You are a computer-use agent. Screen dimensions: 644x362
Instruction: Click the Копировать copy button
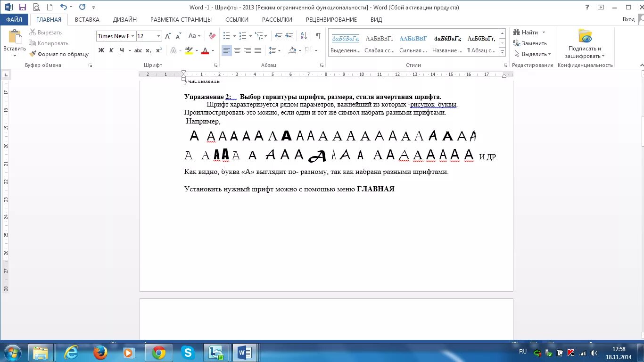[x=49, y=43]
